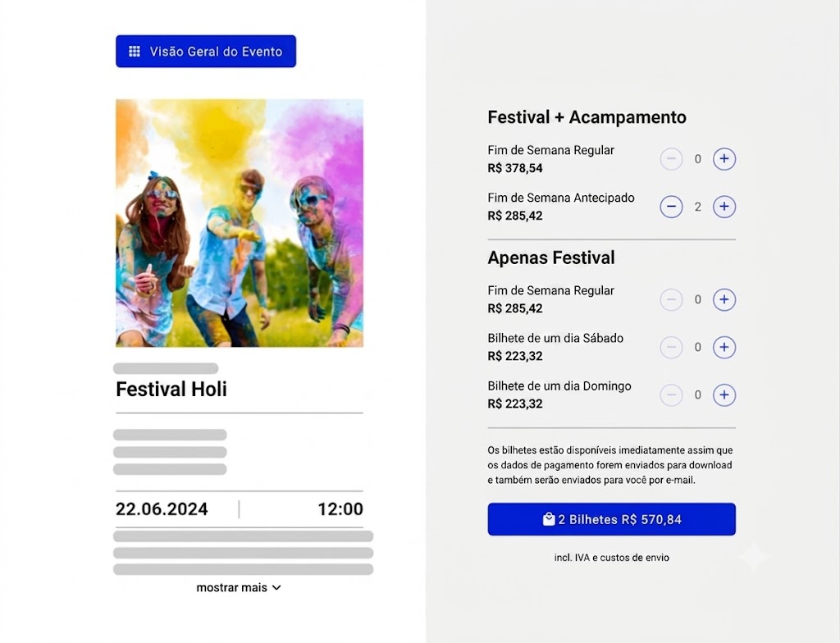Open the Festival Holi event photo
This screenshot has height=643, width=840.
[240, 223]
